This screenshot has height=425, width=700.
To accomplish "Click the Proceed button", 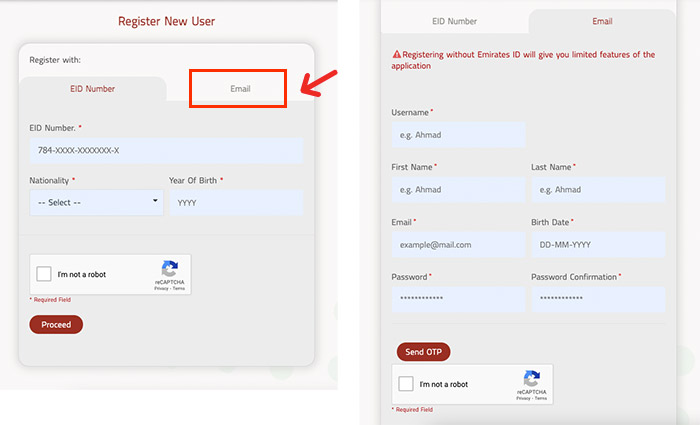I will point(56,325).
